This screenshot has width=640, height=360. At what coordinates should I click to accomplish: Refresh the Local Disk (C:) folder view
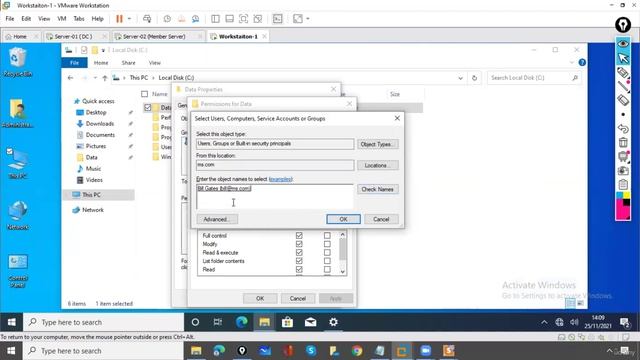point(474,78)
